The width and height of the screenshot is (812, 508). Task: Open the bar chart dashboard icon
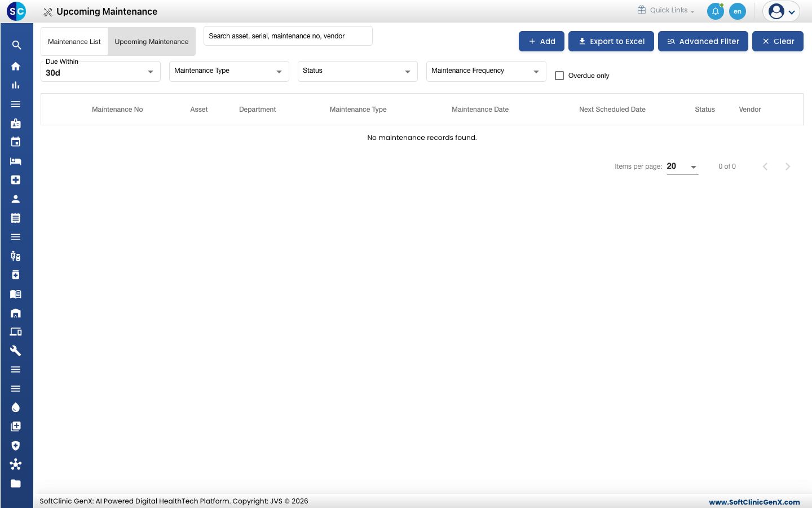pos(16,85)
